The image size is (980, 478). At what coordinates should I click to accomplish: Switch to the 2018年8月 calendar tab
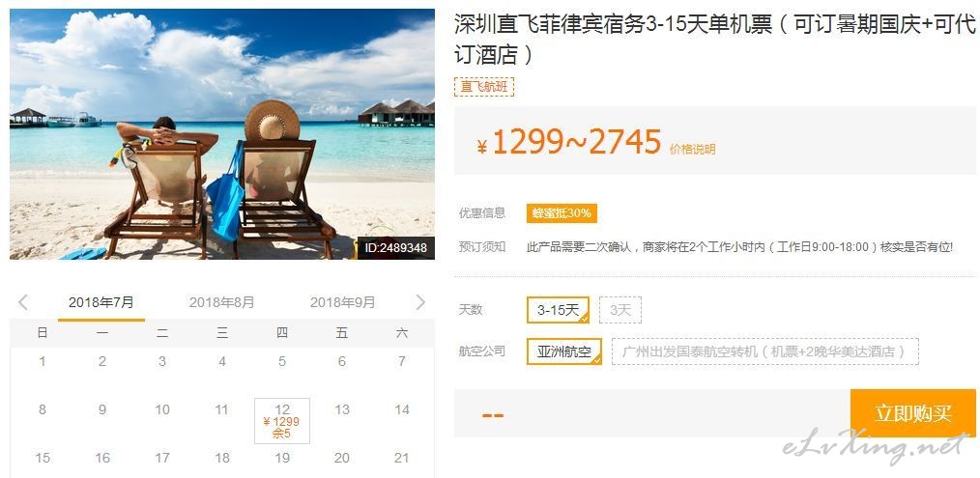pos(222,303)
